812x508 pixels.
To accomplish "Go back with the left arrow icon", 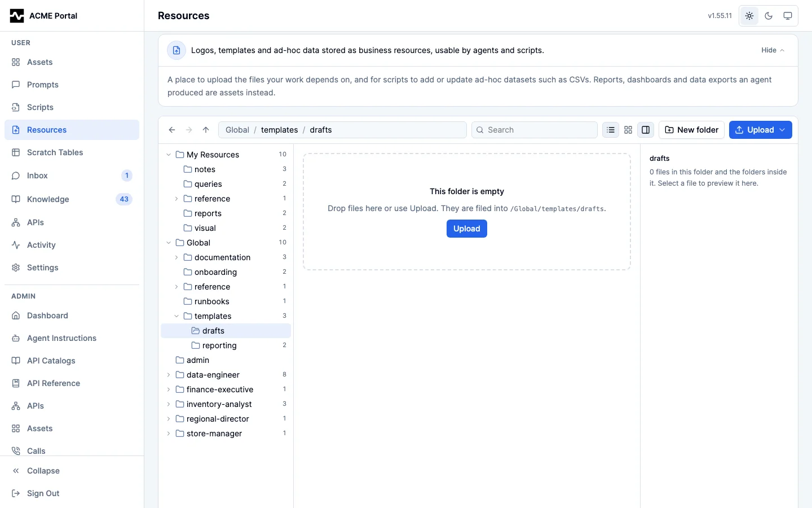I will point(172,130).
